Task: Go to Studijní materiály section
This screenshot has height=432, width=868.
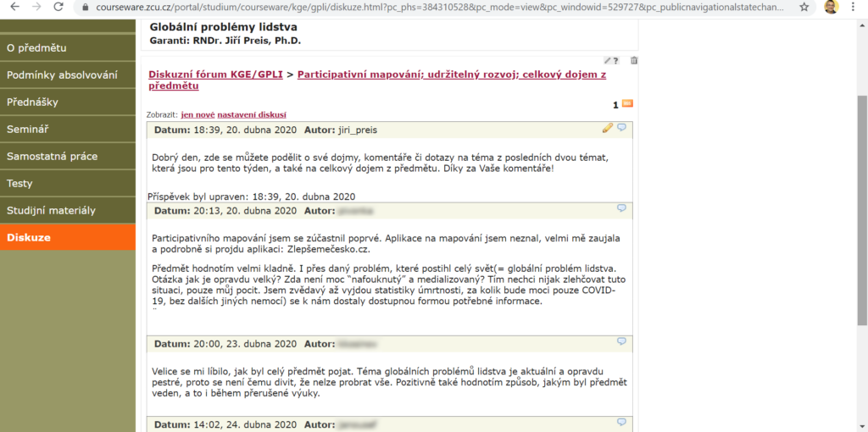Action: [x=51, y=210]
